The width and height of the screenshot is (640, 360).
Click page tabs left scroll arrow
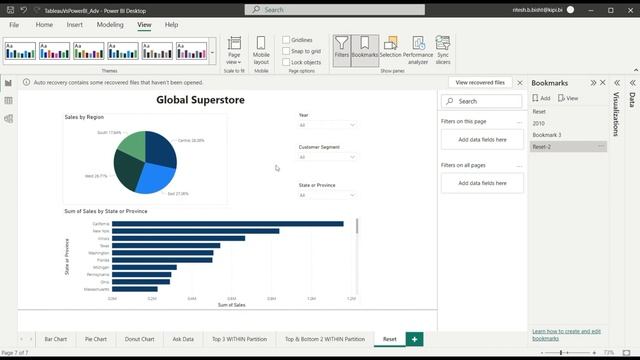[x=22, y=339]
